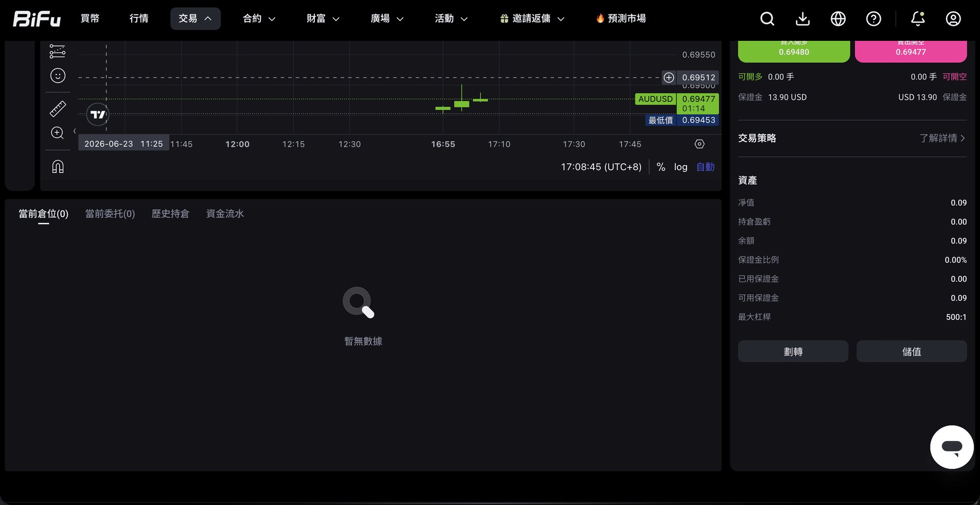Switch to the 歷史持倉 tab

click(170, 214)
